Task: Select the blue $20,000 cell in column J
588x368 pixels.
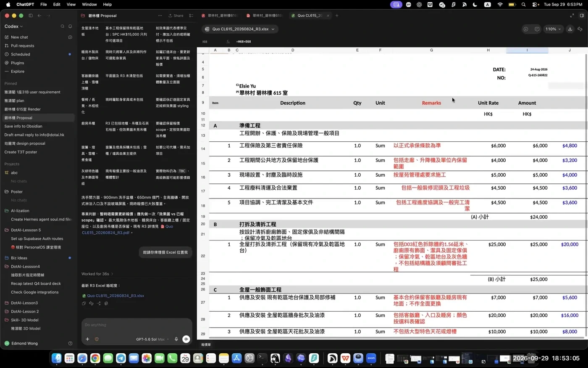Action: coord(570,244)
